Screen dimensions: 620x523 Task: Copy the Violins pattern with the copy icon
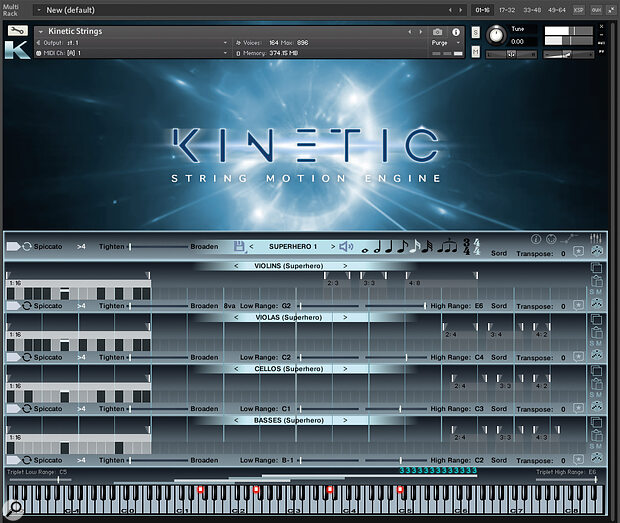point(596,268)
